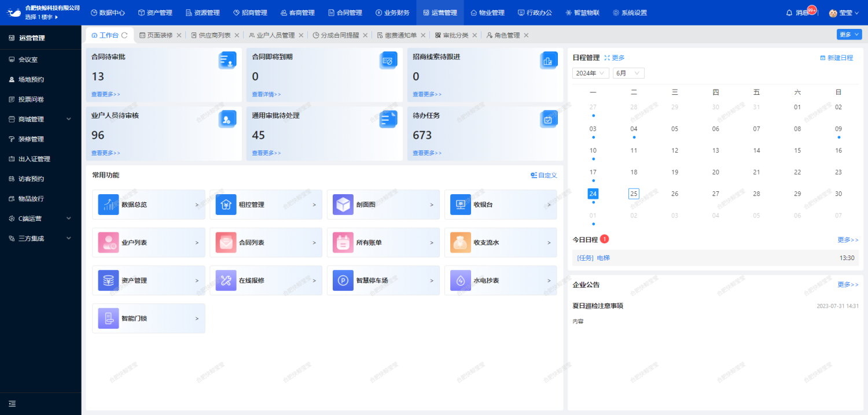Click the 待办任务 card icon
This screenshot has height=415, width=868.
click(549, 119)
